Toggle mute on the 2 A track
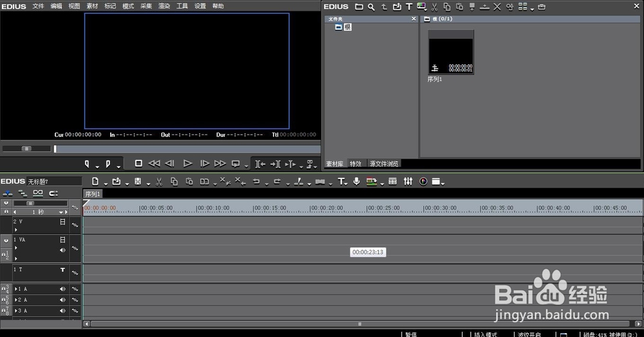 point(62,300)
